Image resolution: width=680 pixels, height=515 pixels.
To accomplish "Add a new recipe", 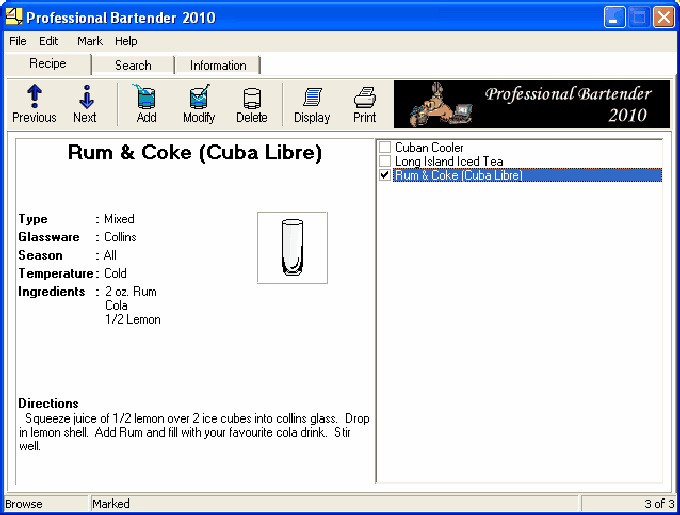I will (x=146, y=104).
